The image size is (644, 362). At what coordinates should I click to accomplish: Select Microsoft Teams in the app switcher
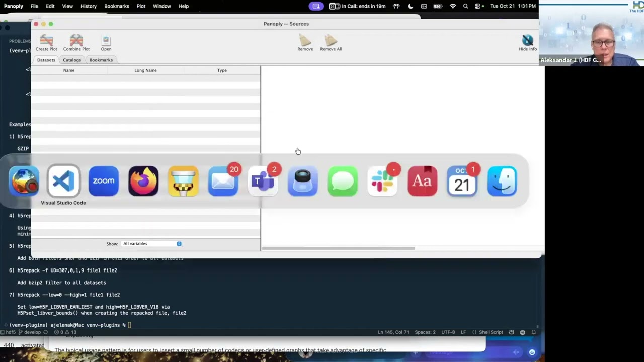pyautogui.click(x=263, y=181)
